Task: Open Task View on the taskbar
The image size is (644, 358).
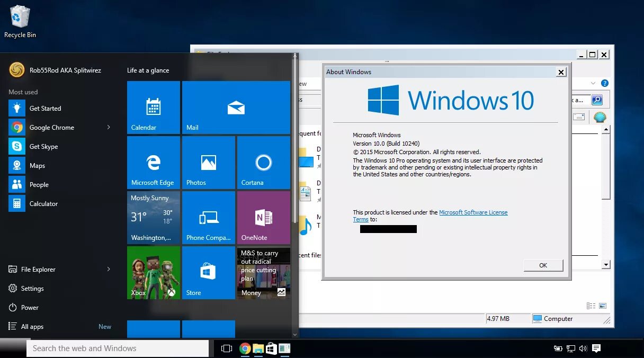Action: click(x=227, y=348)
